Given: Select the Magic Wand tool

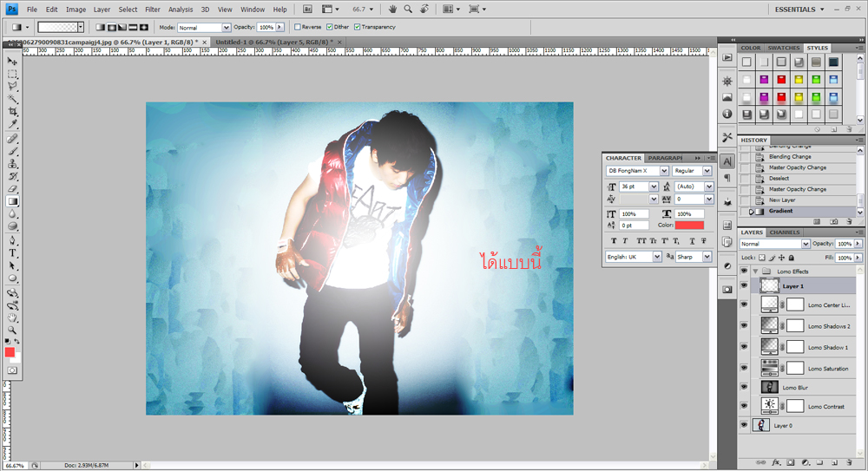Looking at the screenshot, I should click(x=12, y=99).
